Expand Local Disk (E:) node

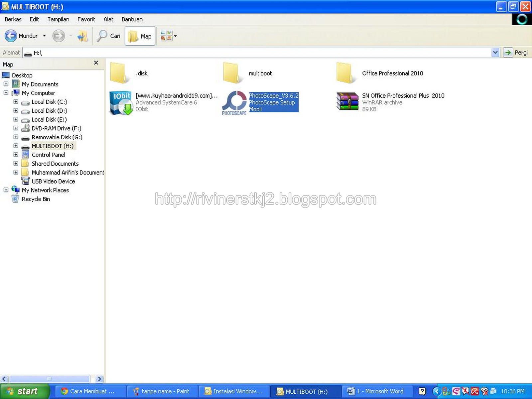(x=16, y=119)
